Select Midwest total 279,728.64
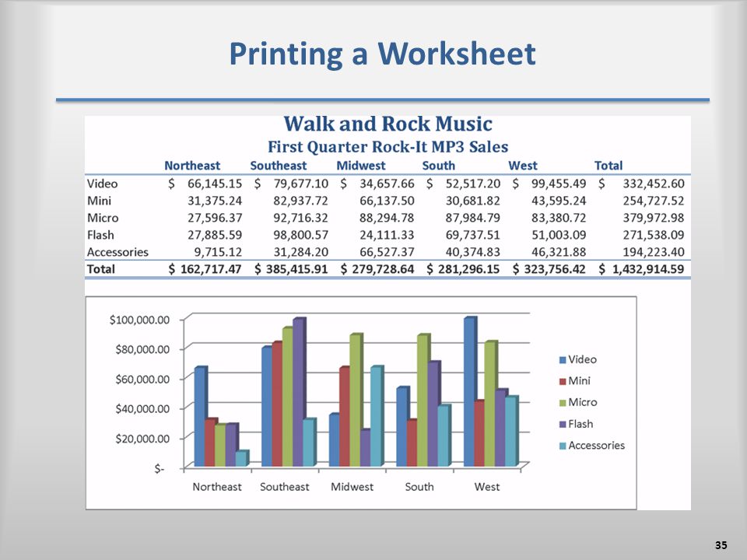The width and height of the screenshot is (747, 560). [x=384, y=270]
